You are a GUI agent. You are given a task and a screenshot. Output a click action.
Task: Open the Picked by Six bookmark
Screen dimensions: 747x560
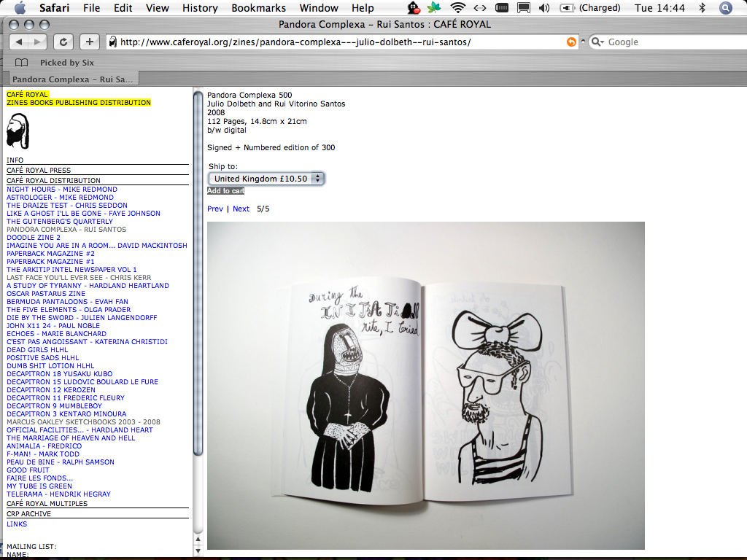[66, 63]
